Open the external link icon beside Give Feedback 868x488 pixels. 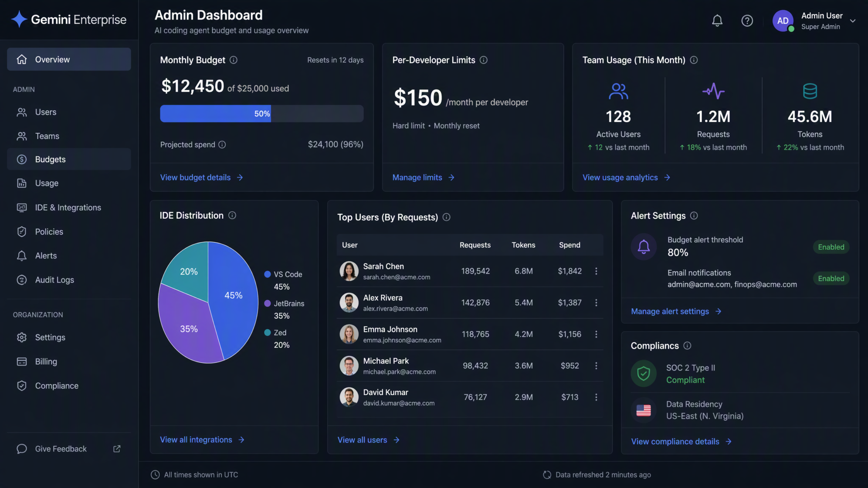(x=117, y=449)
